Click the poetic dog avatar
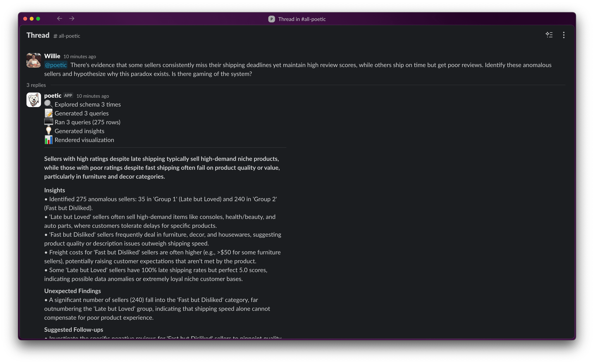594x364 pixels. pos(34,100)
